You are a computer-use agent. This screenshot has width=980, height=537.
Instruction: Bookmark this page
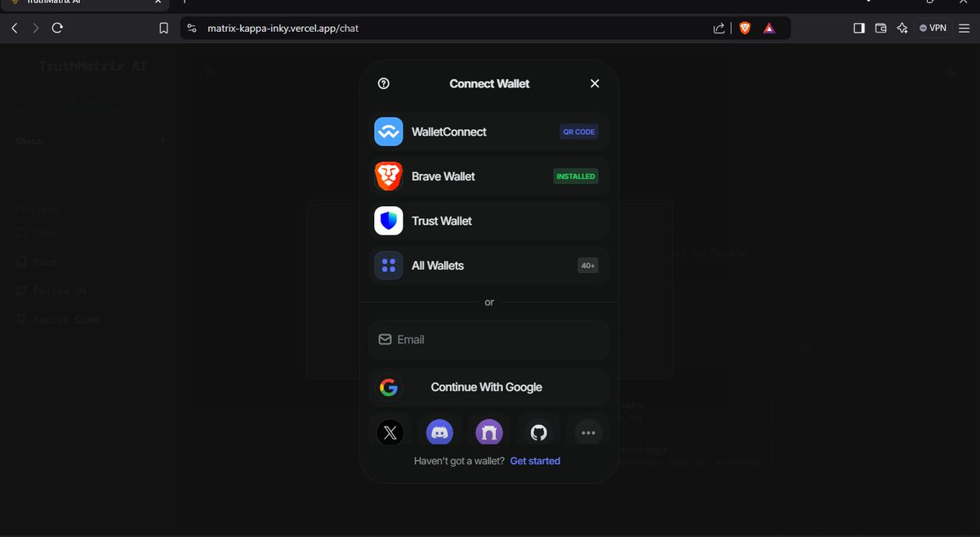[163, 28]
